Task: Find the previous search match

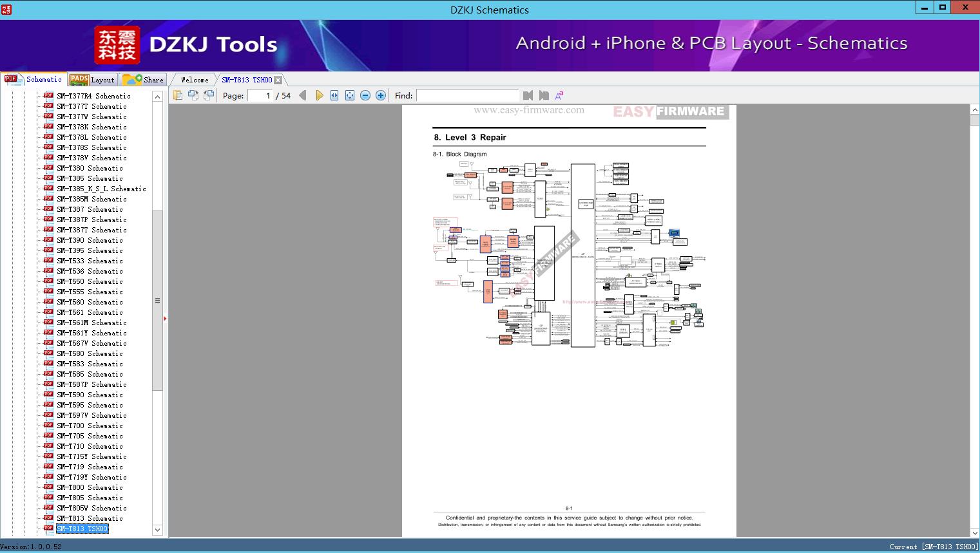Action: (x=528, y=95)
